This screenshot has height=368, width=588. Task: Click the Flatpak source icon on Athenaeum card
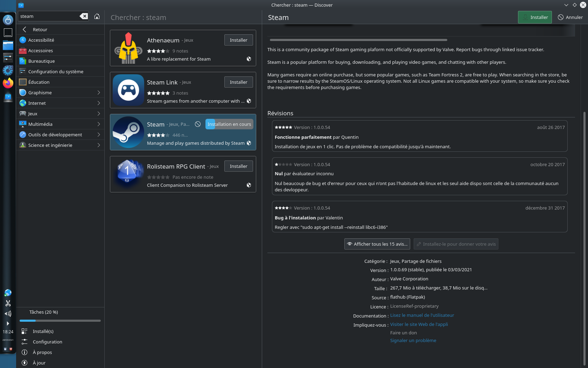[x=249, y=59]
